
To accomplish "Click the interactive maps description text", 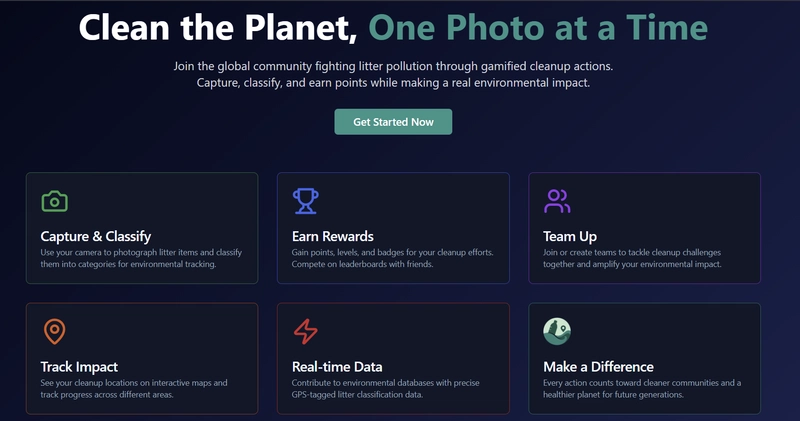I will [x=134, y=388].
